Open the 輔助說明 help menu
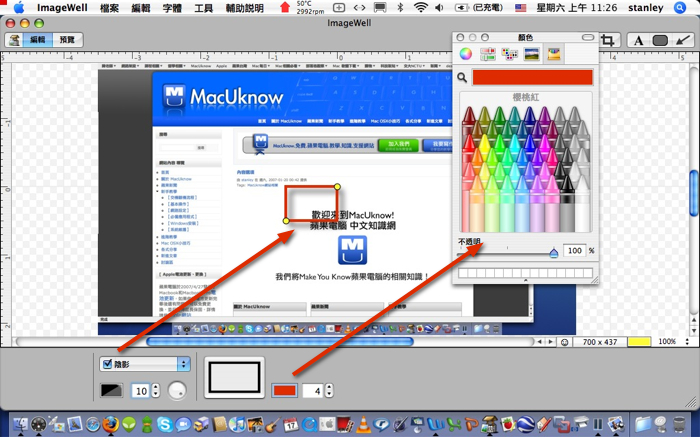The width and height of the screenshot is (700, 437). [244, 8]
